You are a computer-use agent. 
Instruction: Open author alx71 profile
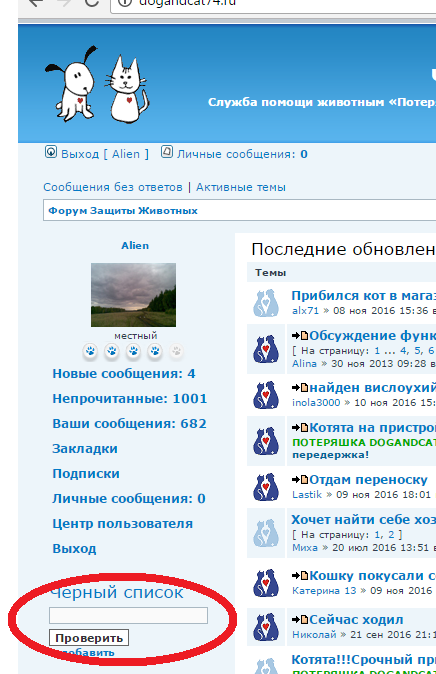tap(305, 310)
